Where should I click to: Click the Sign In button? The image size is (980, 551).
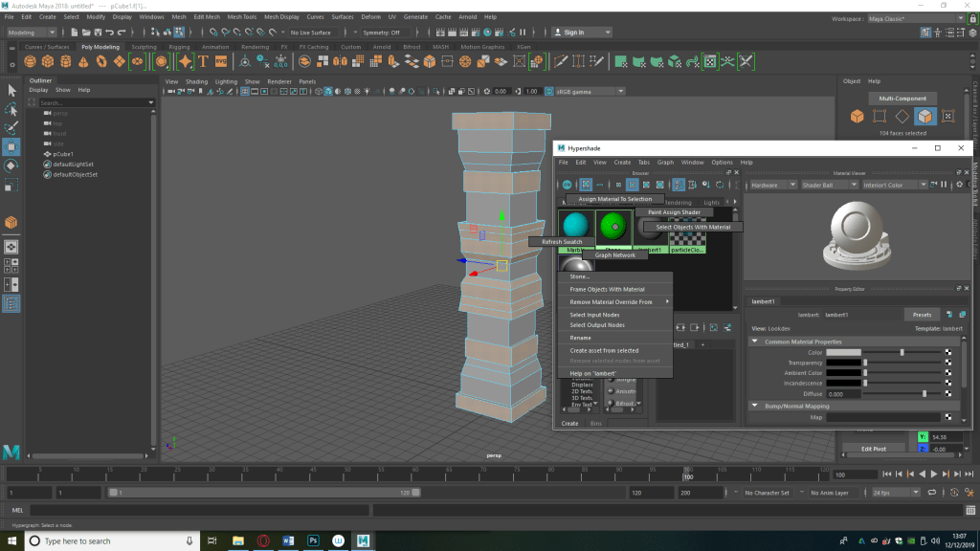(582, 32)
